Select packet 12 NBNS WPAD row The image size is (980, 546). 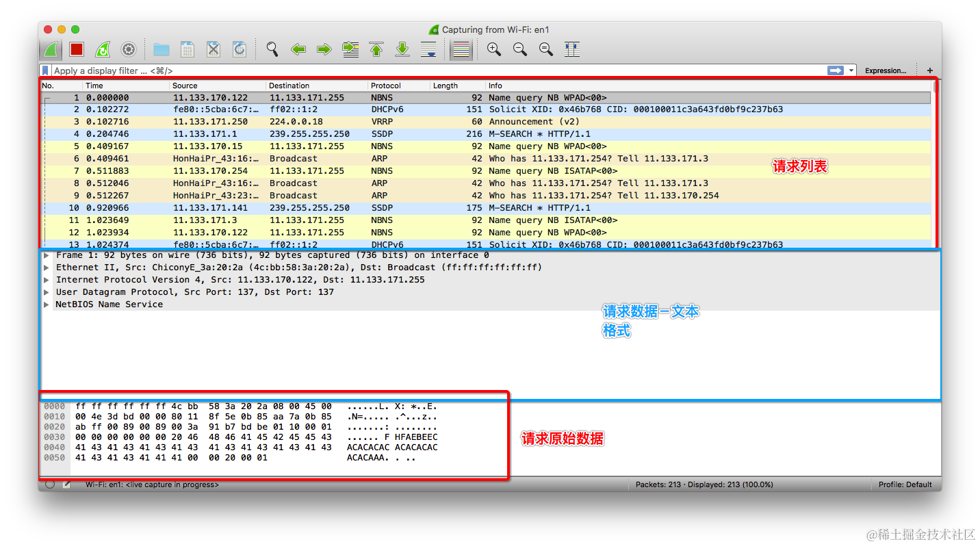pos(486,233)
